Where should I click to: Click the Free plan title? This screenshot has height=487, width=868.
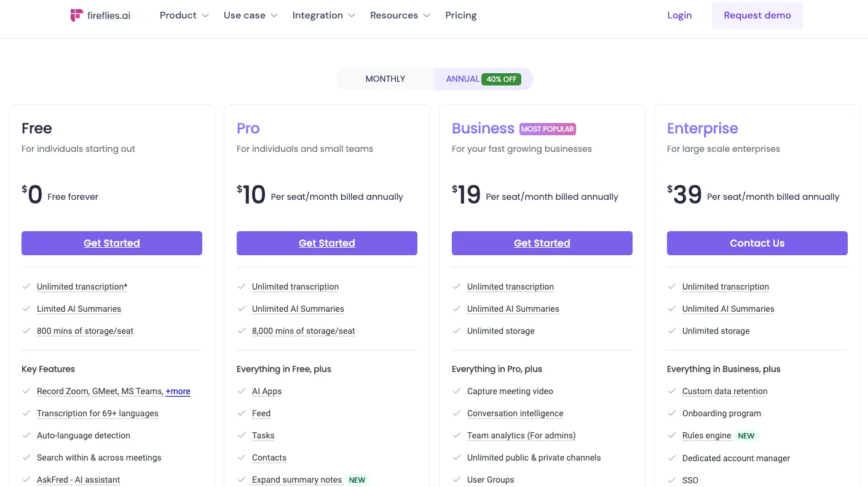click(x=36, y=129)
